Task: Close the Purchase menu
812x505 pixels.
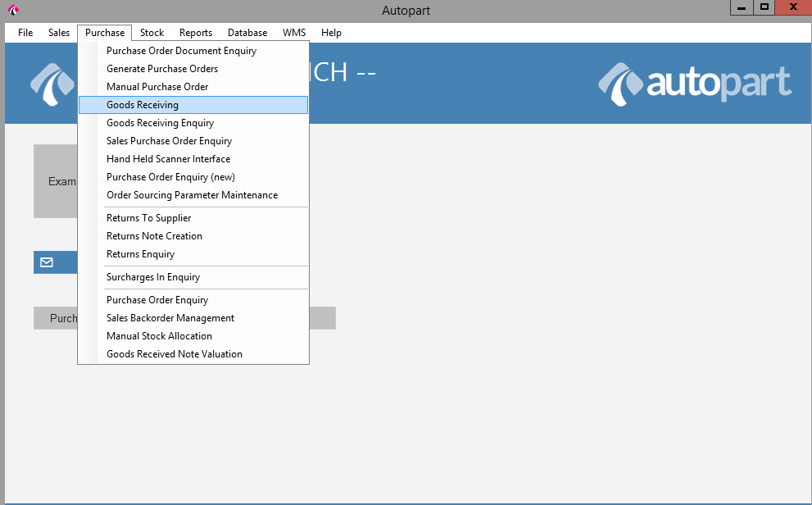Action: (x=105, y=33)
